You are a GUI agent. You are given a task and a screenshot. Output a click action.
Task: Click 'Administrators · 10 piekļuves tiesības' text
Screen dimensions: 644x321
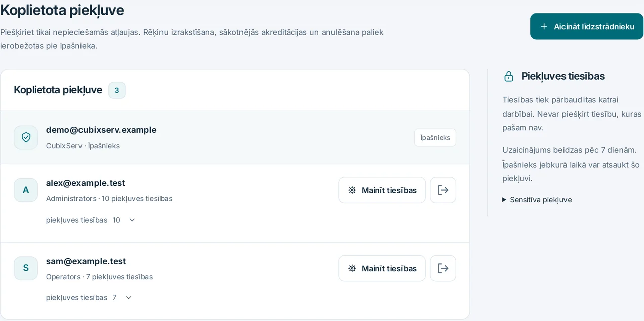pos(109,199)
